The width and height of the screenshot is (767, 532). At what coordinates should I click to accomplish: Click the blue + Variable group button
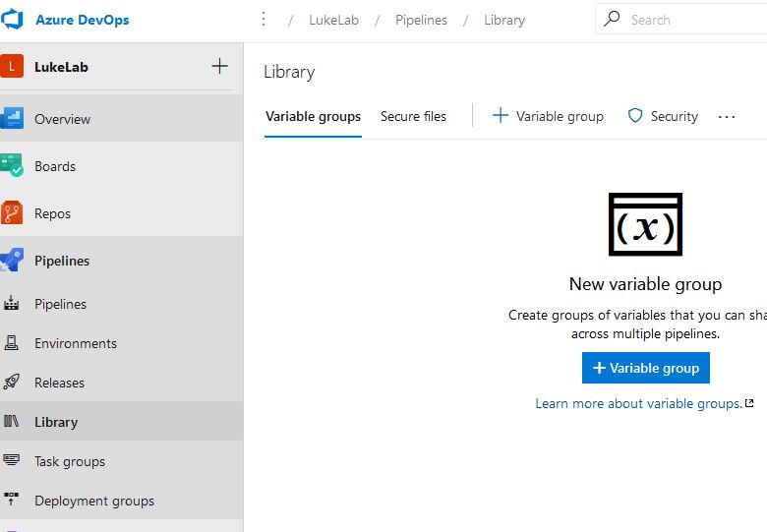tap(646, 368)
